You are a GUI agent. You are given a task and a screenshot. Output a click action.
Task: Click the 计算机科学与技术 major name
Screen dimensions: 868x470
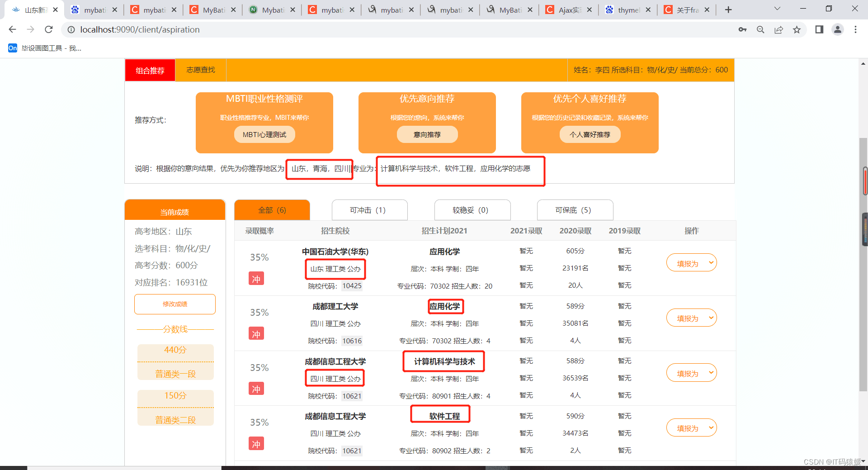(444, 361)
